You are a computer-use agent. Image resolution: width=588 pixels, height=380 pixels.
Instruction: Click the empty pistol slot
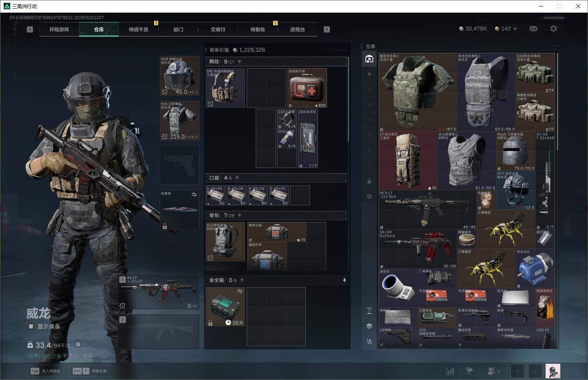click(x=179, y=165)
